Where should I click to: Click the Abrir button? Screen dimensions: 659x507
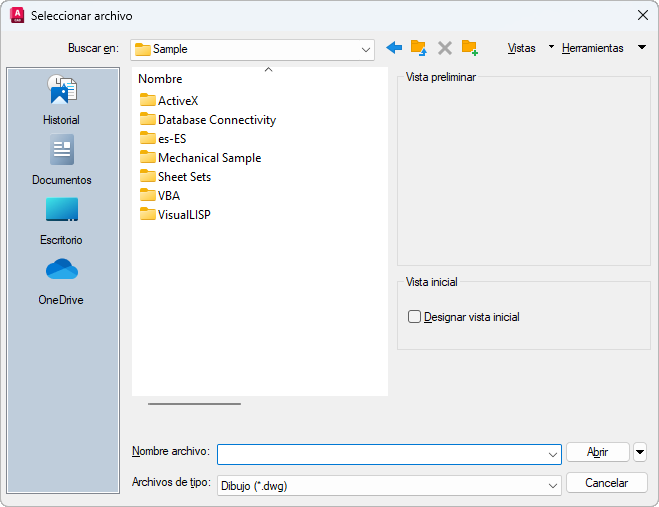pos(598,452)
